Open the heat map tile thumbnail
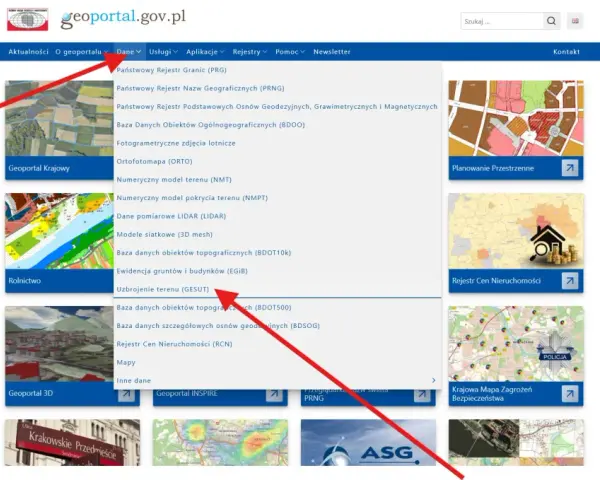 pos(220,442)
